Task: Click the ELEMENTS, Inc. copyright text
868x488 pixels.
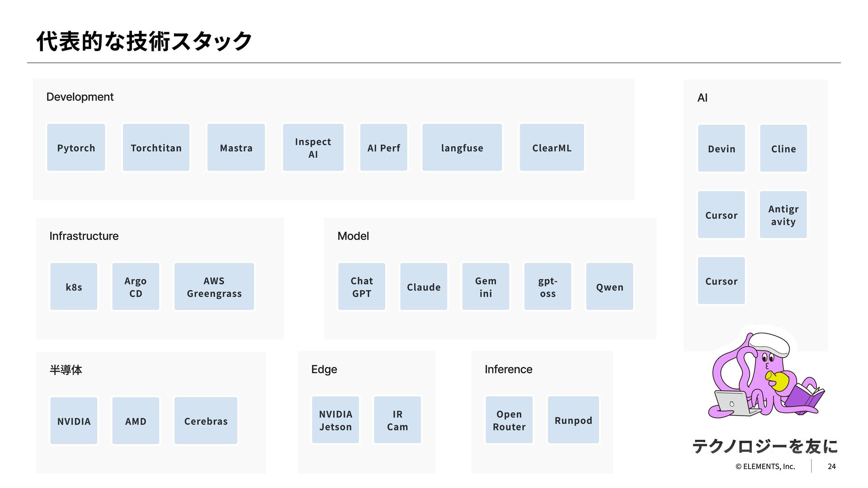Action: pos(765,466)
